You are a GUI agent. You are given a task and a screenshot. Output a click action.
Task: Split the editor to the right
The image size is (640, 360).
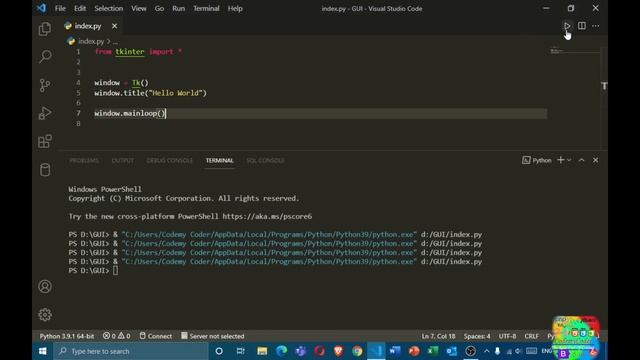(582, 26)
